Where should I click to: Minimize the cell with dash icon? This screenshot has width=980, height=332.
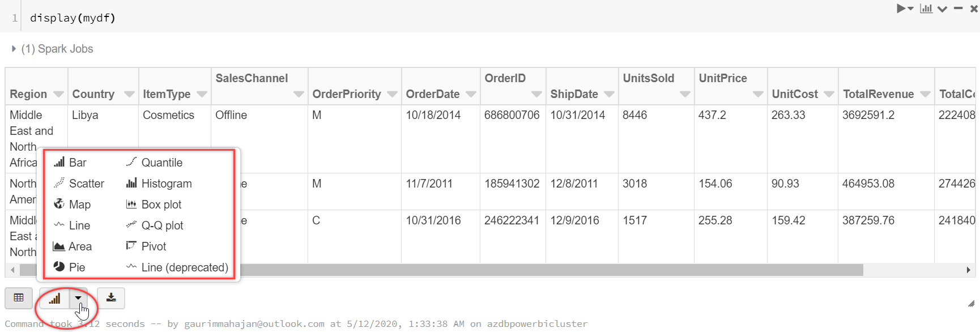[x=958, y=8]
